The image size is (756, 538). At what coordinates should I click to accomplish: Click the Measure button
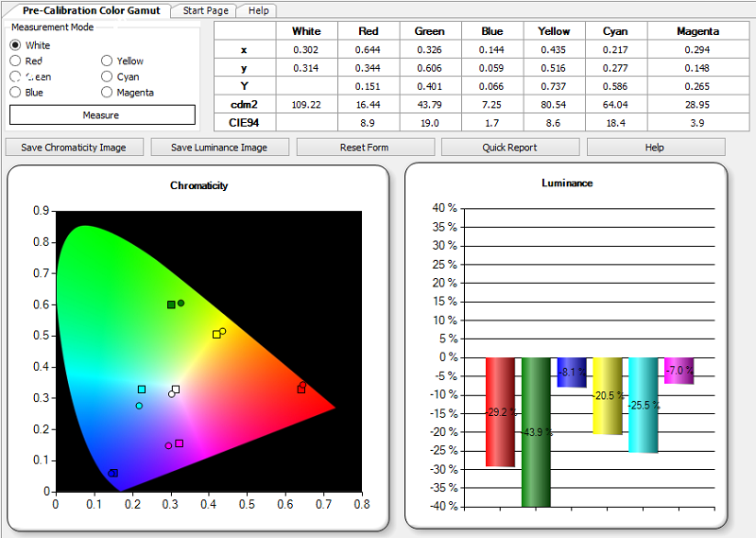pyautogui.click(x=102, y=114)
